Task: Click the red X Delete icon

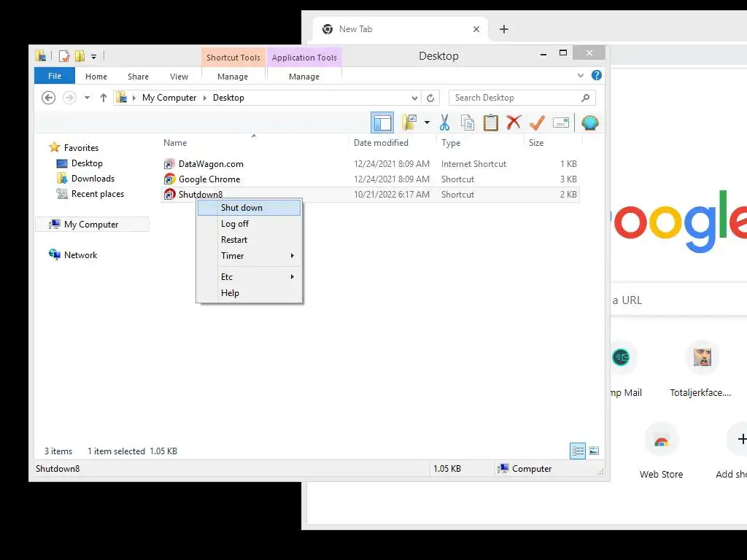Action: coord(514,122)
